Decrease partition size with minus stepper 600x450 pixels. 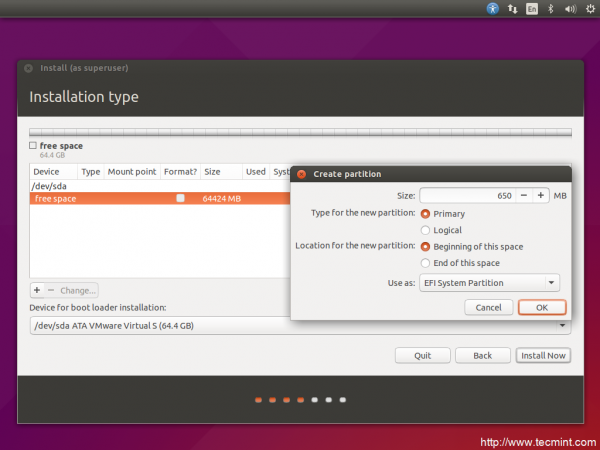pyautogui.click(x=524, y=196)
